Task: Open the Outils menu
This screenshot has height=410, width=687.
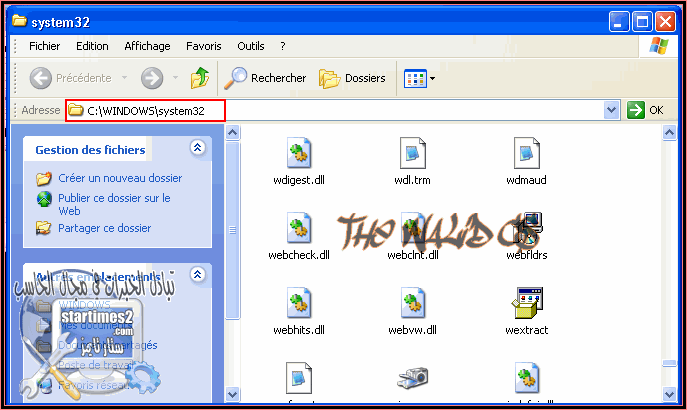Action: click(x=251, y=46)
